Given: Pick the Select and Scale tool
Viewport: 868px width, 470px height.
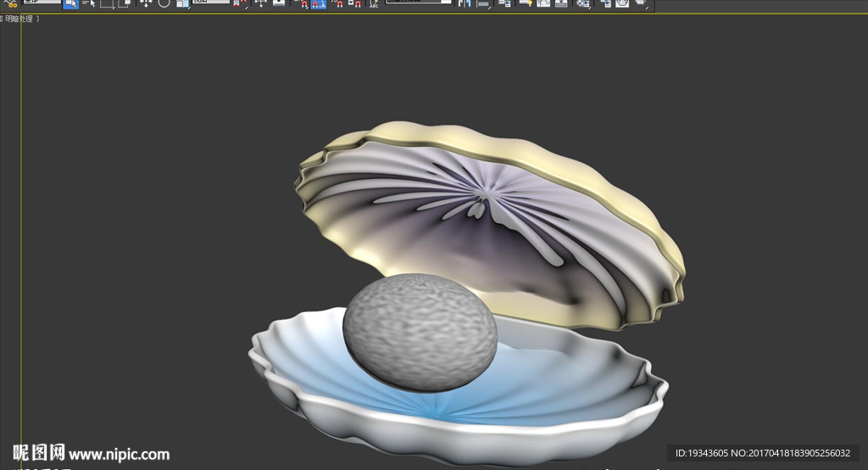Looking at the screenshot, I should [x=182, y=3].
